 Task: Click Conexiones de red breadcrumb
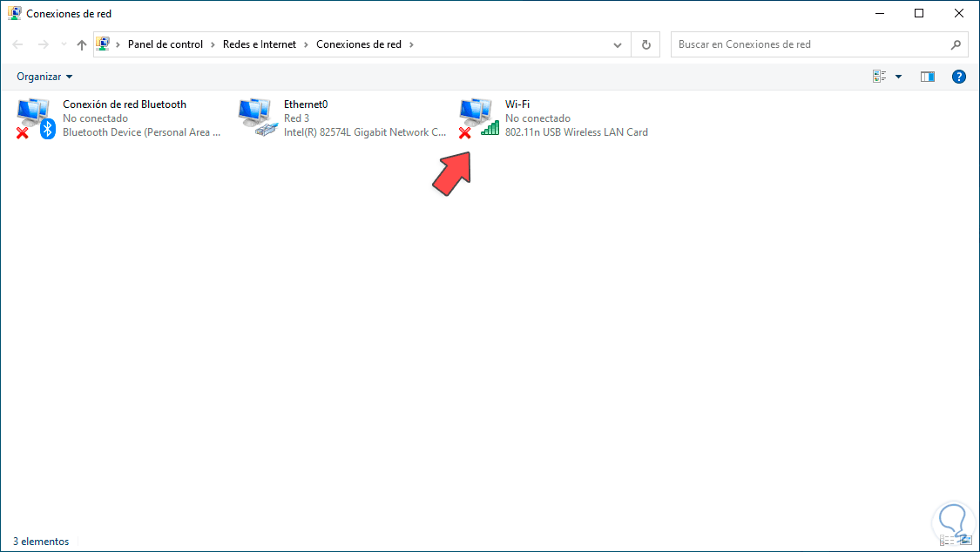click(x=359, y=44)
